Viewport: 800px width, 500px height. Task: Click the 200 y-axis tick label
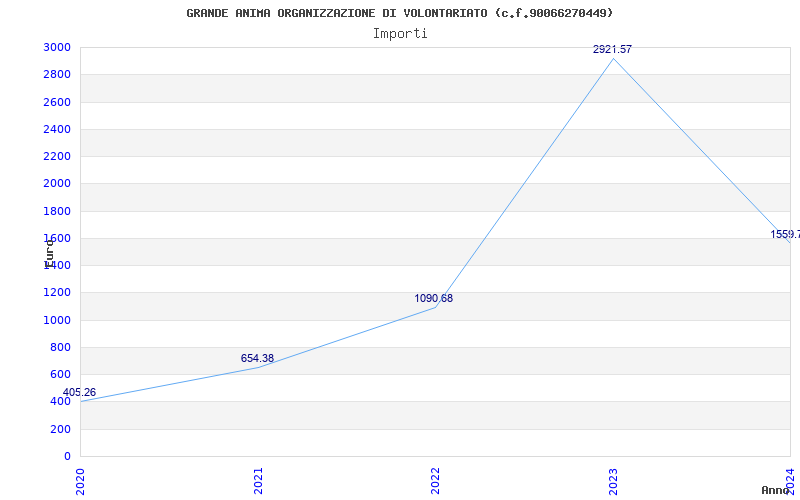coord(60,429)
